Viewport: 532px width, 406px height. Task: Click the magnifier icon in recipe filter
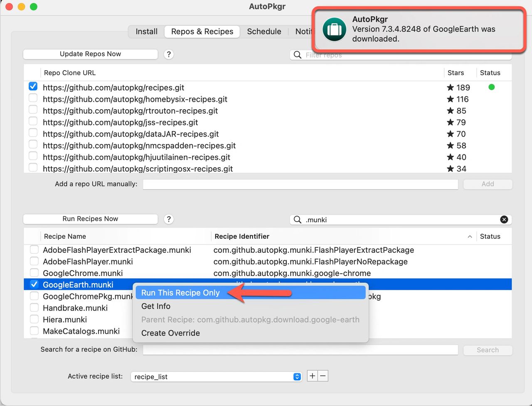tap(298, 220)
